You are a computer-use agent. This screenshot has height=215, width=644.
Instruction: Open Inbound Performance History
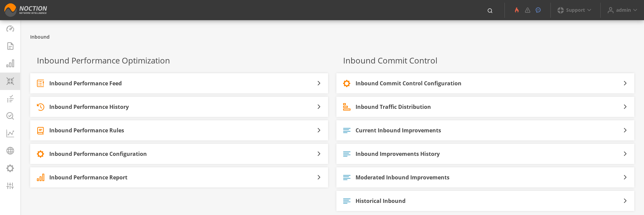click(179, 107)
